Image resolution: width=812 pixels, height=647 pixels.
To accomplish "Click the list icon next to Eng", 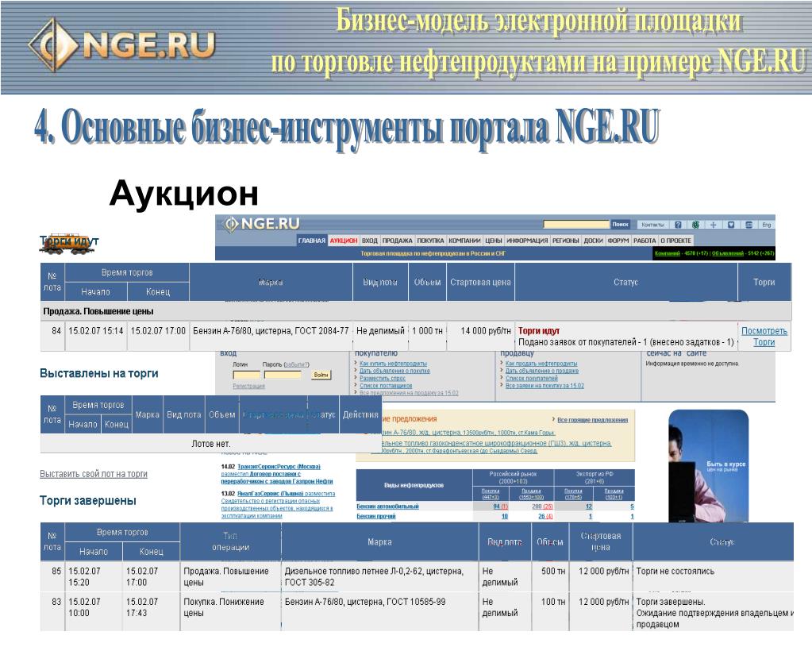I will 749,225.
